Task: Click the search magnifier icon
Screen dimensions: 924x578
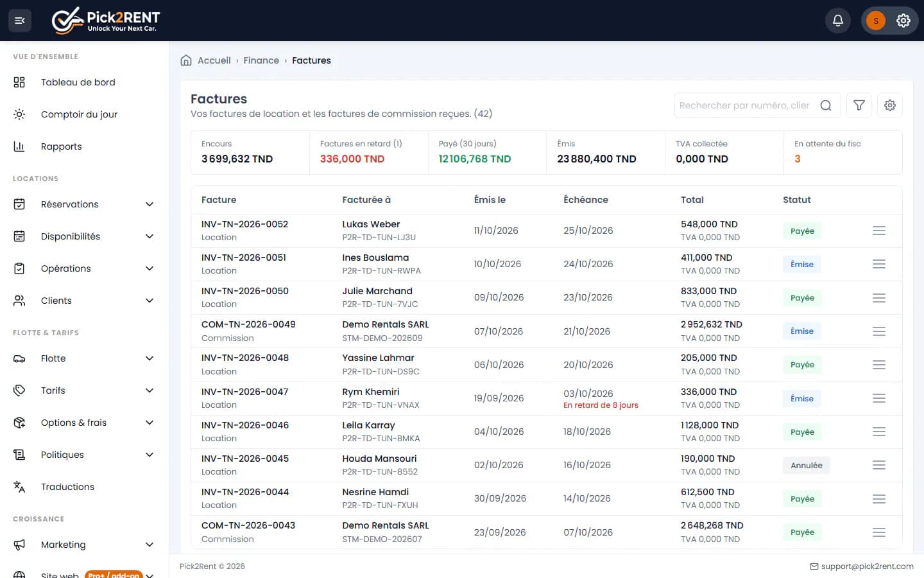Action: (x=826, y=105)
